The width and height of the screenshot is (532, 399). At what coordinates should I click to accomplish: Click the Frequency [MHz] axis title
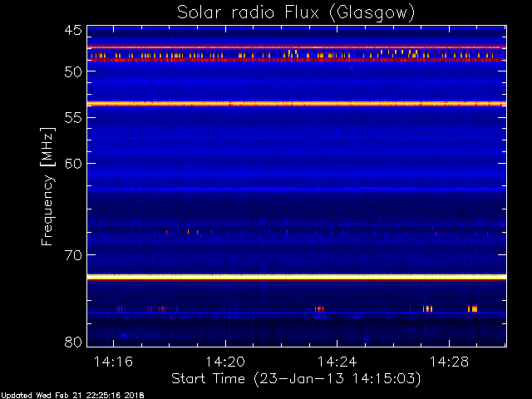coord(47,186)
